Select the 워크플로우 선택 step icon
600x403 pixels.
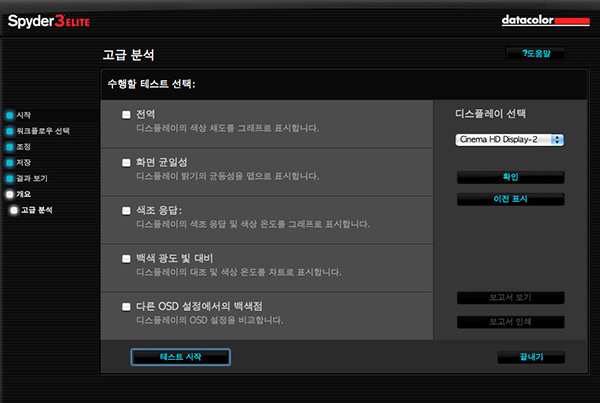[9, 131]
